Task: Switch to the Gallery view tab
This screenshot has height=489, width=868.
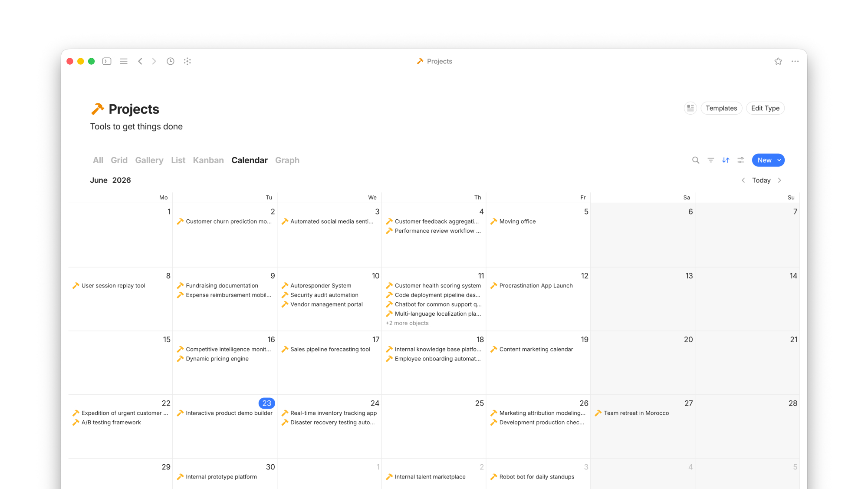Action: point(149,160)
